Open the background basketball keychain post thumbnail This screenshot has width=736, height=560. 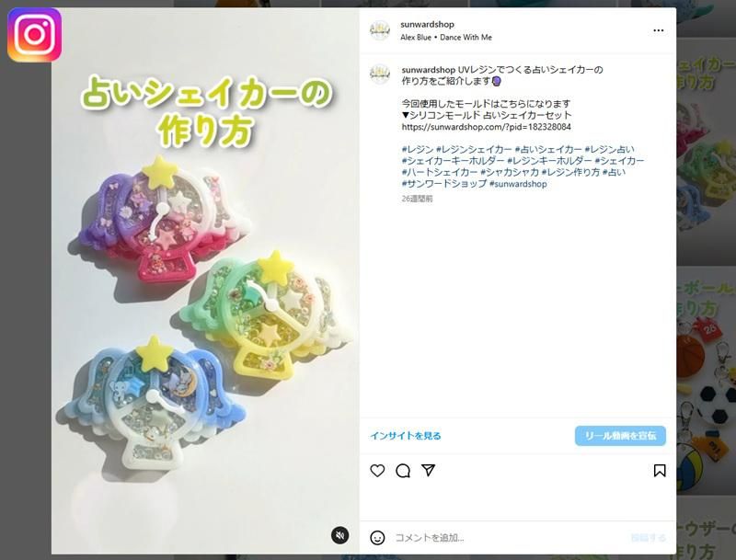coord(706,380)
